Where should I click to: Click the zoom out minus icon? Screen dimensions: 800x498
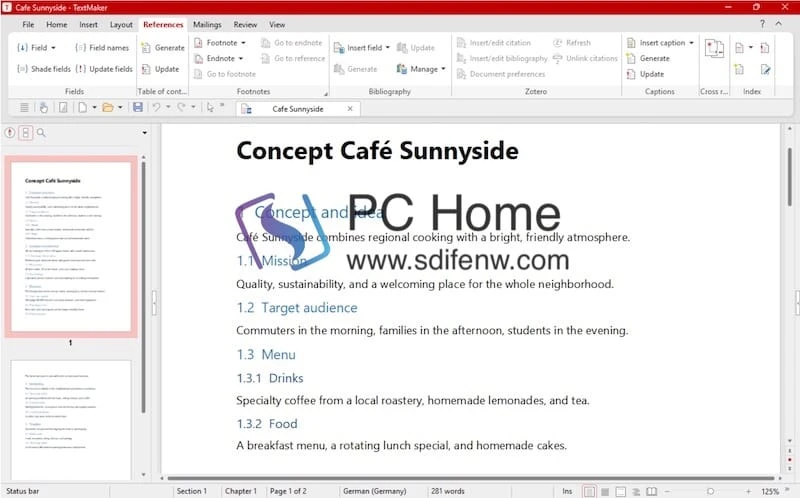[667, 491]
